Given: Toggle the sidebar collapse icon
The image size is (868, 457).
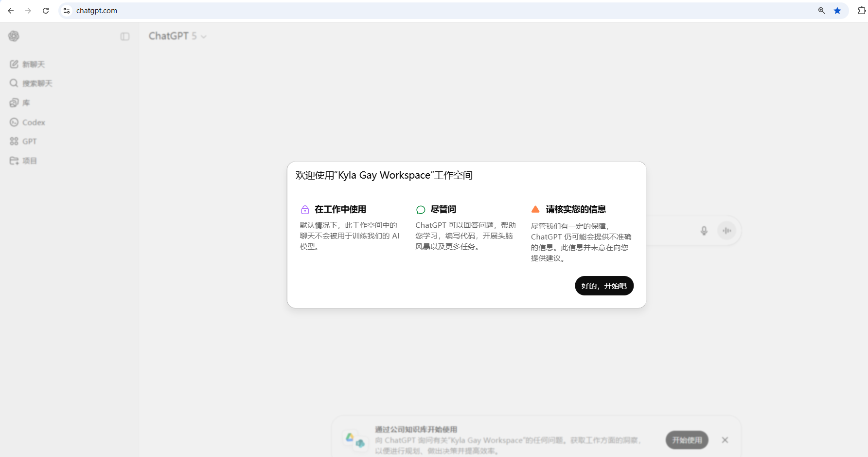Looking at the screenshot, I should pyautogui.click(x=125, y=37).
